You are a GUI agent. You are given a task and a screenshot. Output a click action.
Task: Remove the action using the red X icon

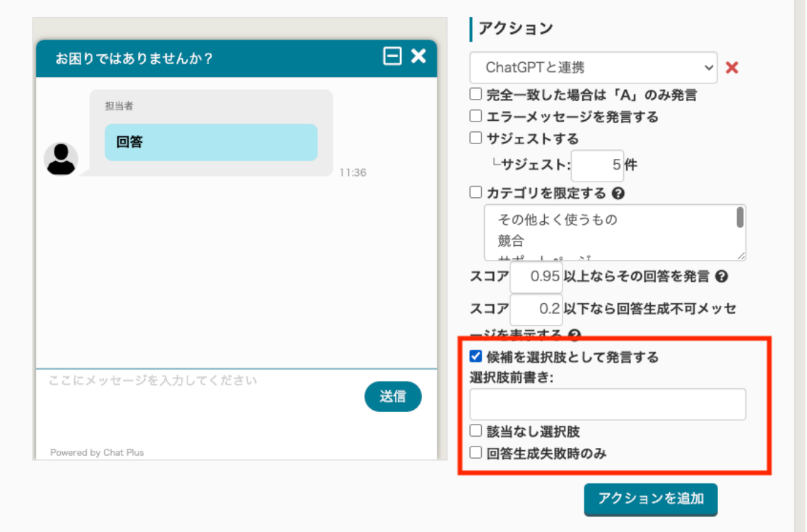732,68
